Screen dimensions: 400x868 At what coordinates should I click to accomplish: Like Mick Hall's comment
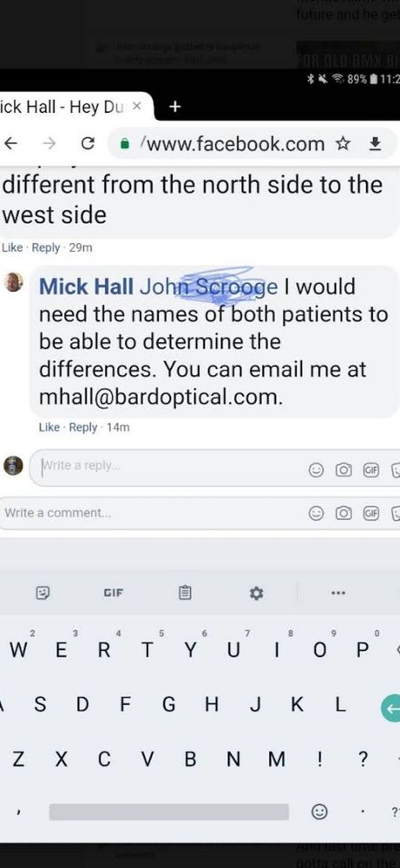coord(49,427)
